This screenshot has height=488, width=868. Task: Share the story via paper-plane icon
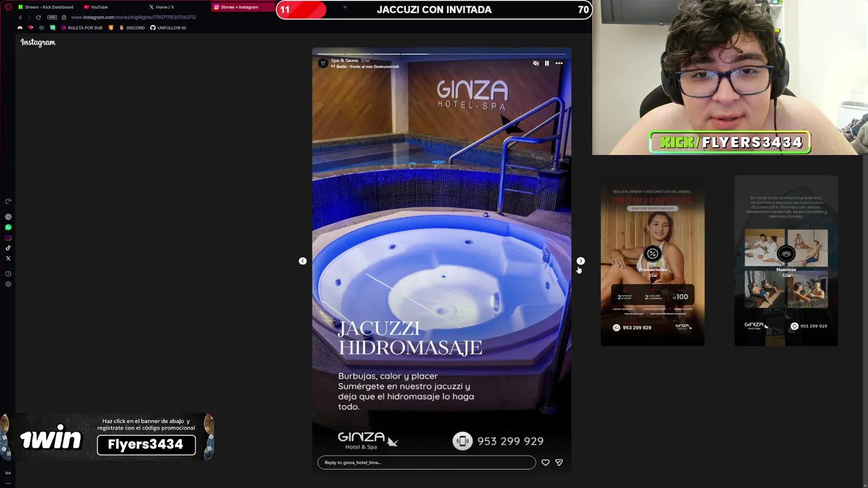point(559,462)
